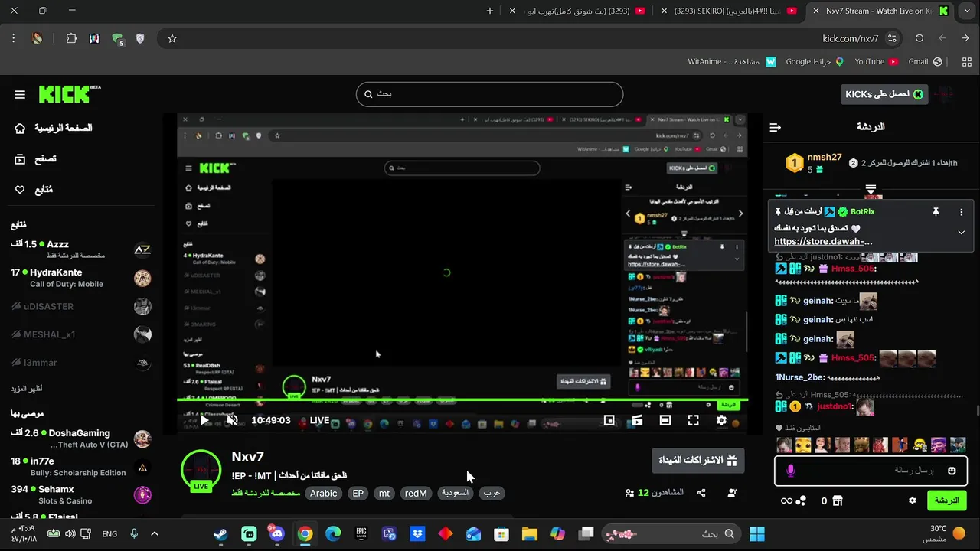The height and width of the screenshot is (551, 980).
Task: Open Steam from taskbar
Action: point(220,534)
